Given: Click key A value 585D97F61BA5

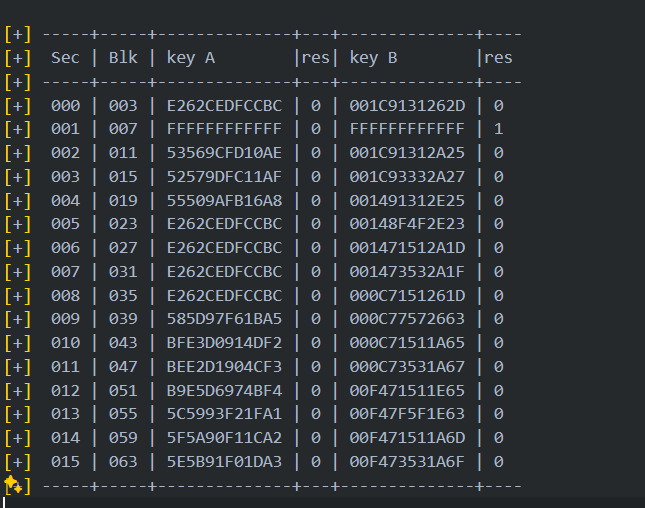Looking at the screenshot, I should (224, 319).
